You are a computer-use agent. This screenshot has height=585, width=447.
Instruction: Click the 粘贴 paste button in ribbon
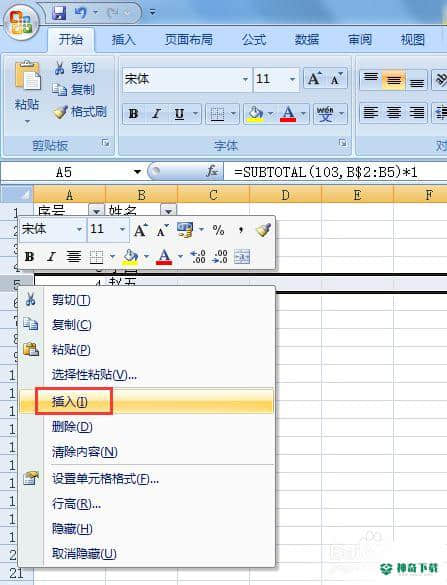[x=27, y=93]
